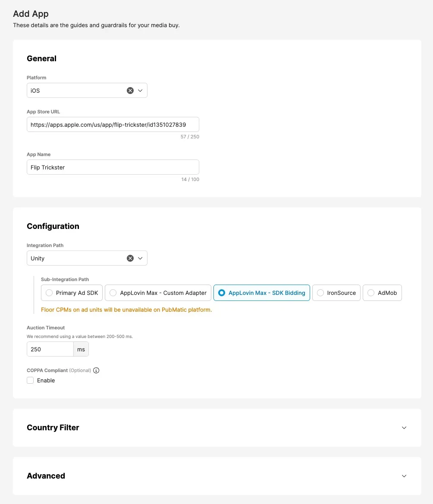Click the Auction Timeout value field
Image resolution: width=433 pixels, height=504 pixels.
pos(50,349)
